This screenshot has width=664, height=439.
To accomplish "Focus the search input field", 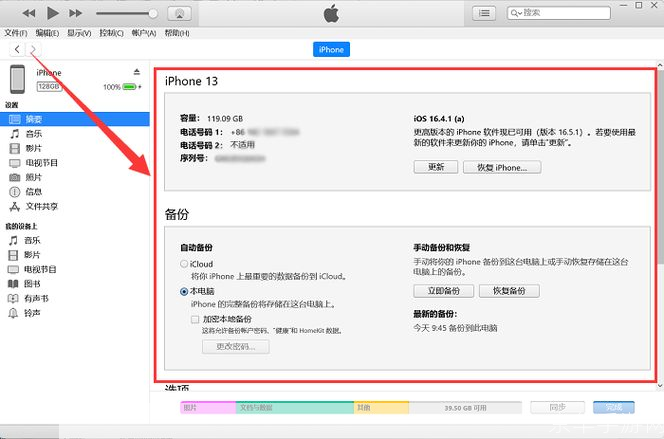I will [559, 13].
